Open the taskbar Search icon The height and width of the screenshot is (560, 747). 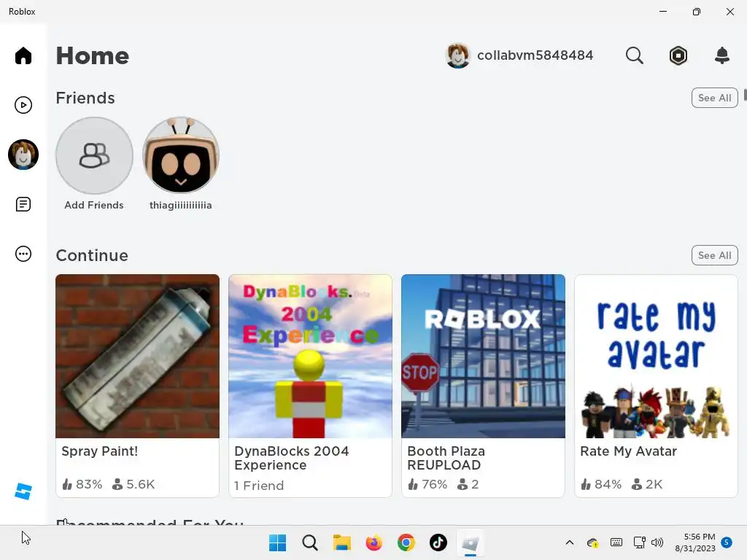click(309, 542)
